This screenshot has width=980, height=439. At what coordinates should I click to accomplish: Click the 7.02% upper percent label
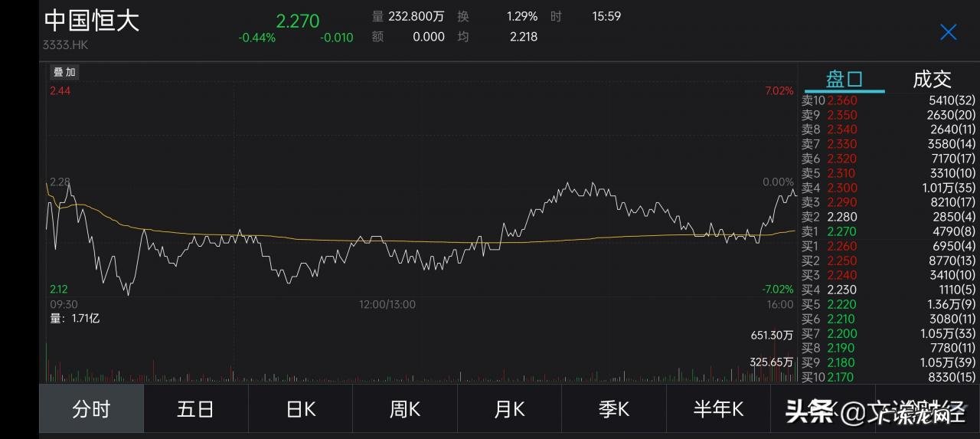point(779,91)
